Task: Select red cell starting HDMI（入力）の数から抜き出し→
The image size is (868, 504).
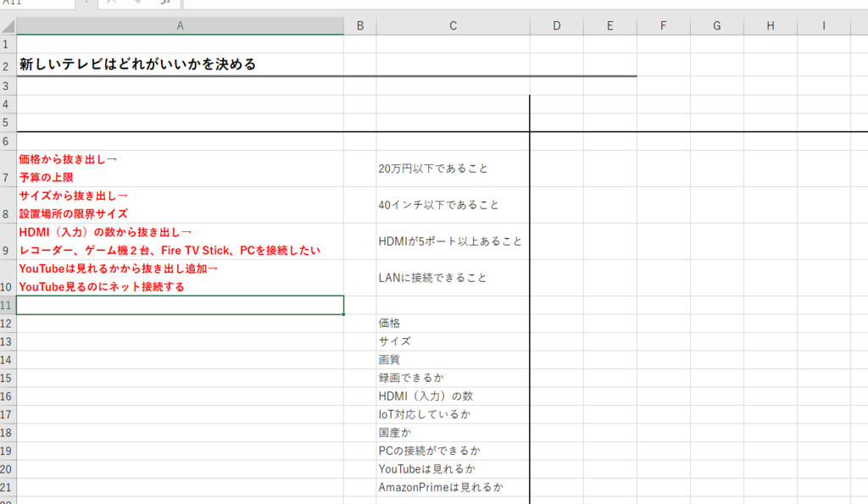Action: [180, 241]
